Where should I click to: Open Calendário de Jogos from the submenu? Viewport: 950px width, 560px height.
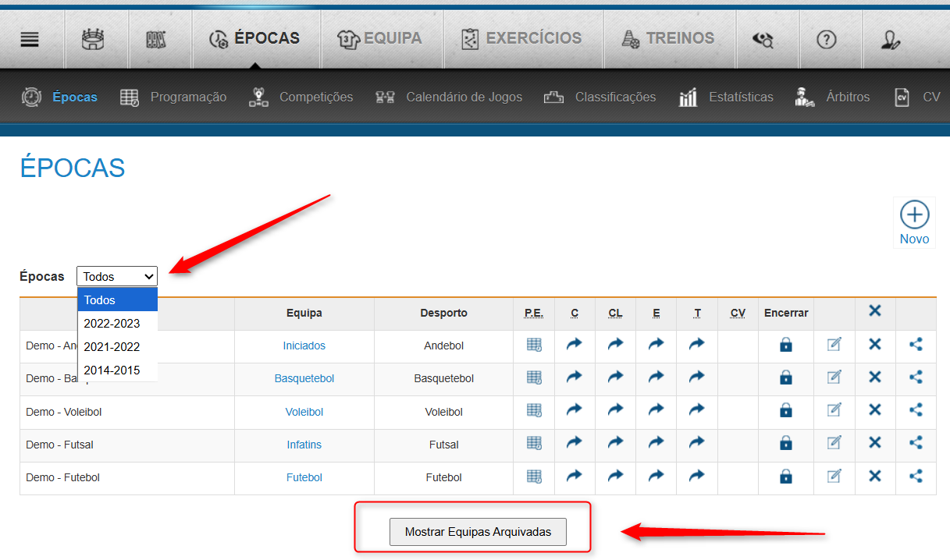point(464,97)
